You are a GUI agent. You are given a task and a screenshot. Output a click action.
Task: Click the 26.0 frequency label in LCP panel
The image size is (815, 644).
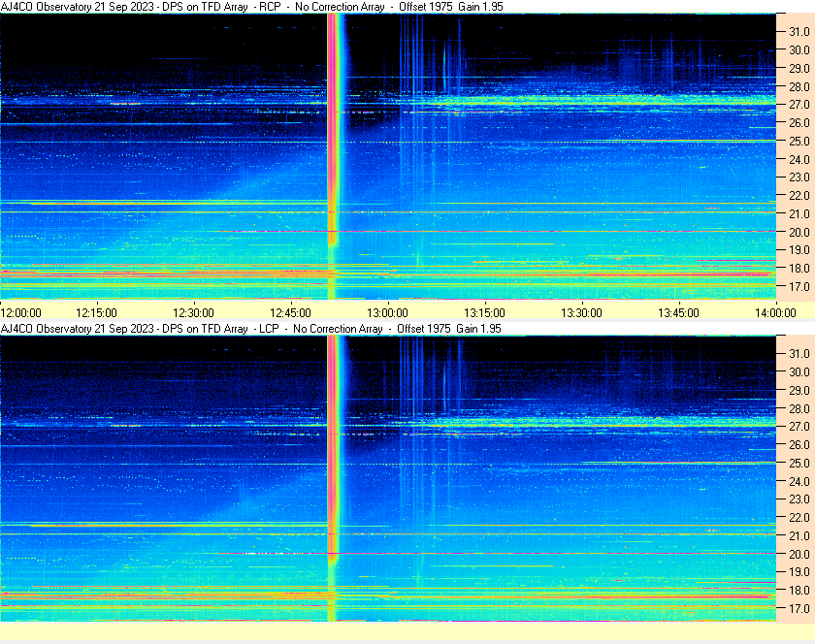point(799,444)
